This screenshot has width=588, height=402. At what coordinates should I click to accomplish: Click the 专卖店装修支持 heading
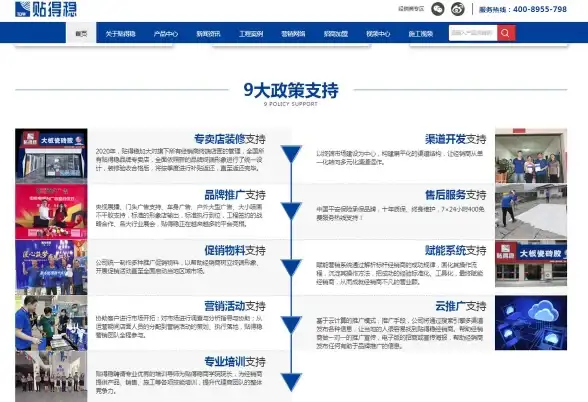pyautogui.click(x=230, y=139)
